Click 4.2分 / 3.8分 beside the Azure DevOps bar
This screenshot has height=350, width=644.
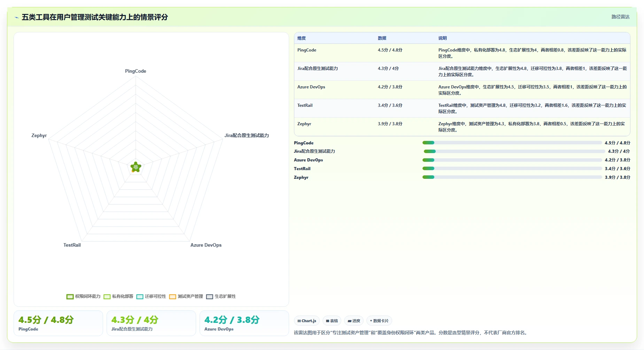point(618,160)
